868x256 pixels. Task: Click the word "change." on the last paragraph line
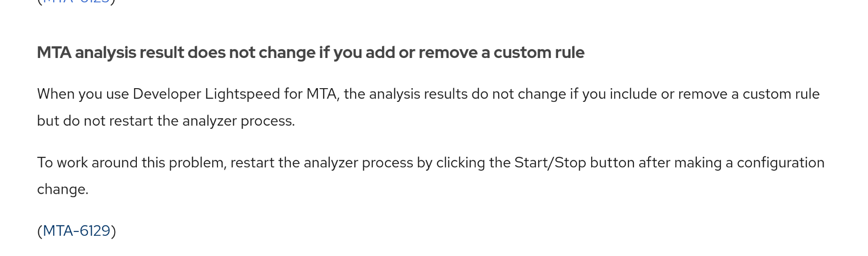[63, 189]
